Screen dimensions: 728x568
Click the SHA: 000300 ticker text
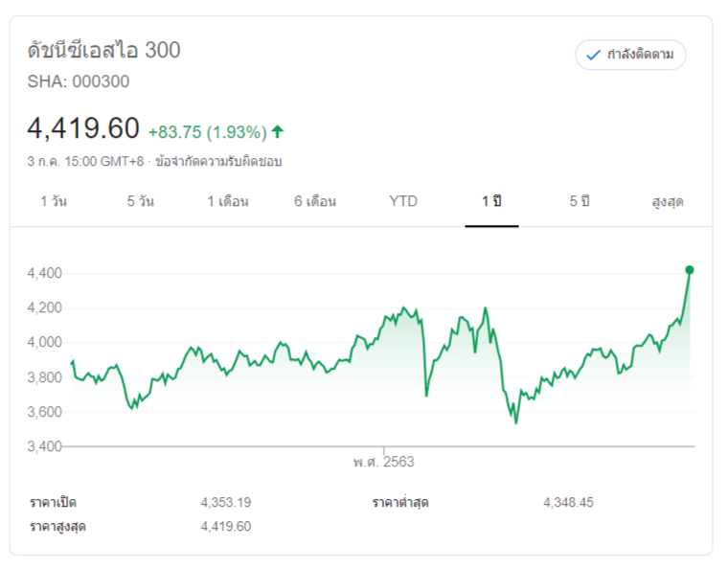[x=79, y=81]
